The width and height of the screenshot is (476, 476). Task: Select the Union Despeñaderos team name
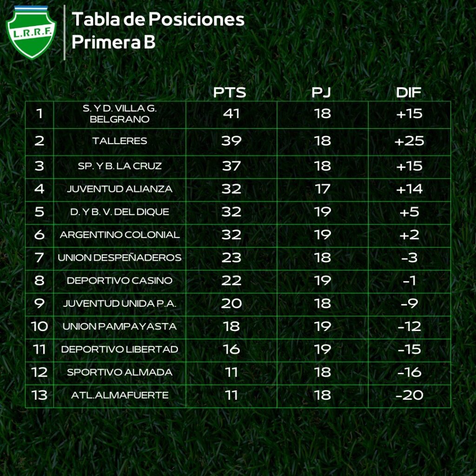120,258
